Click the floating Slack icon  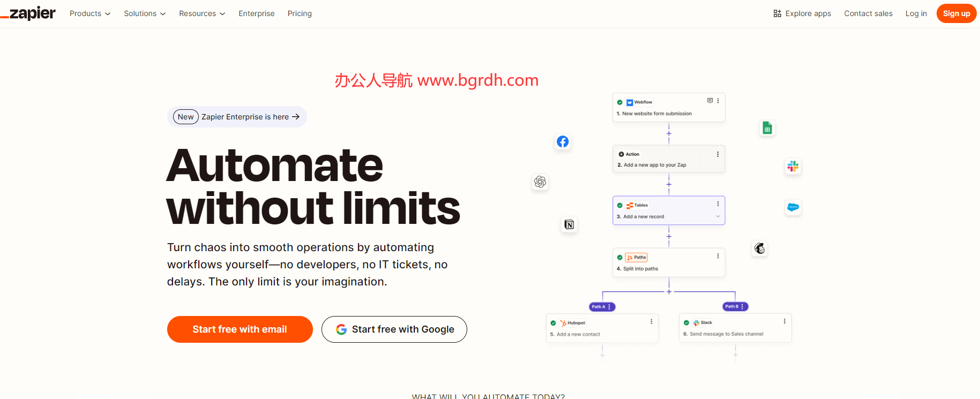[x=793, y=166]
